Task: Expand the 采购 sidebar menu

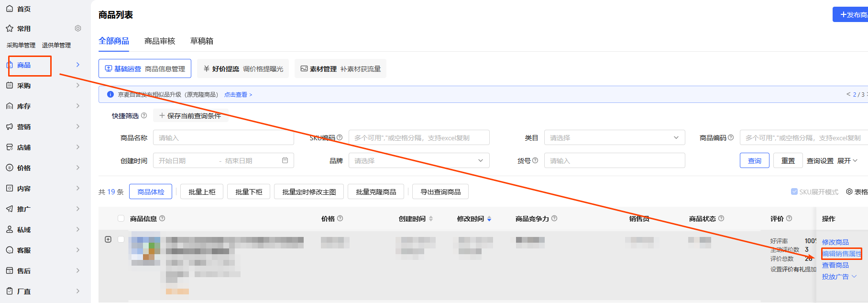Action: point(43,86)
